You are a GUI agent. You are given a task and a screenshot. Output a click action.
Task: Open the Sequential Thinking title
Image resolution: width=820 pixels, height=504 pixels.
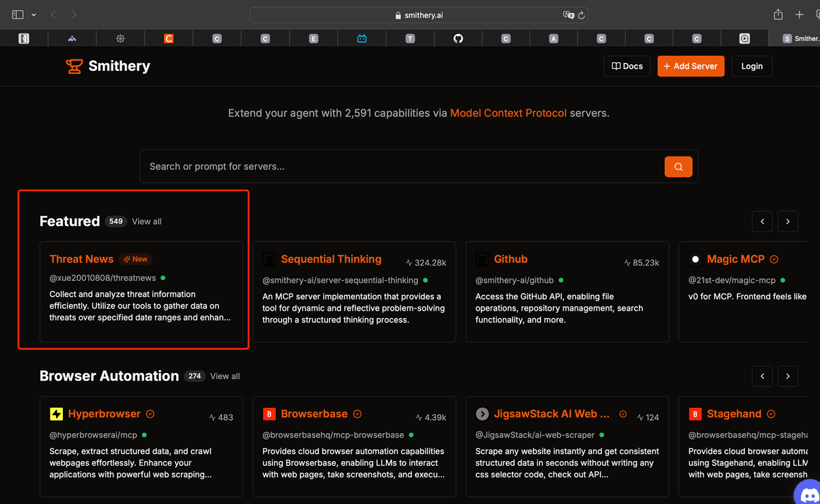tap(331, 259)
